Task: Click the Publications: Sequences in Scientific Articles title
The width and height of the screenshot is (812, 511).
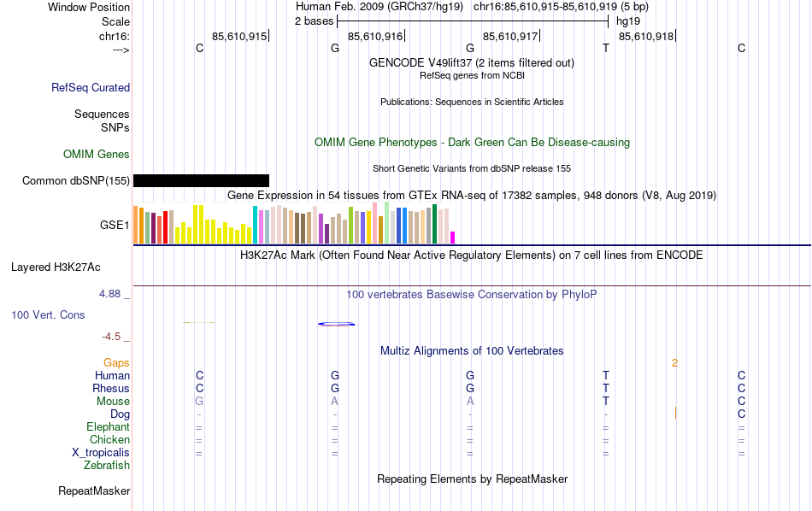Action: [472, 102]
